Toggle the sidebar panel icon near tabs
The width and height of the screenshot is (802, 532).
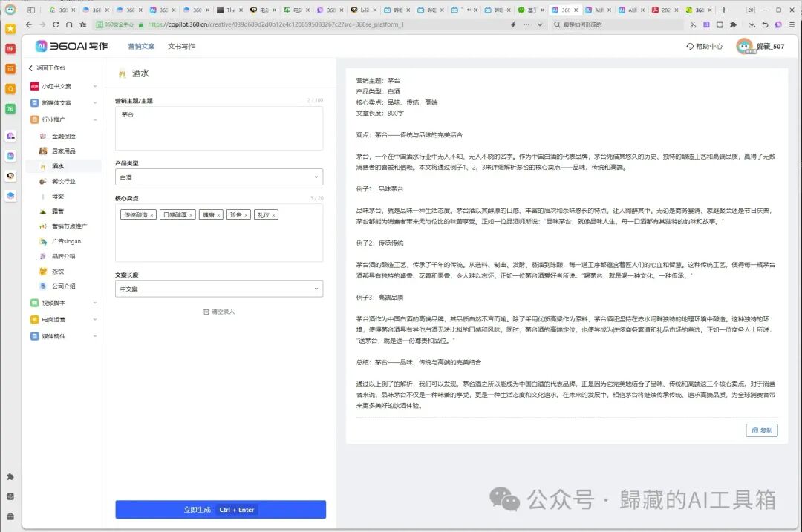[x=31, y=10]
